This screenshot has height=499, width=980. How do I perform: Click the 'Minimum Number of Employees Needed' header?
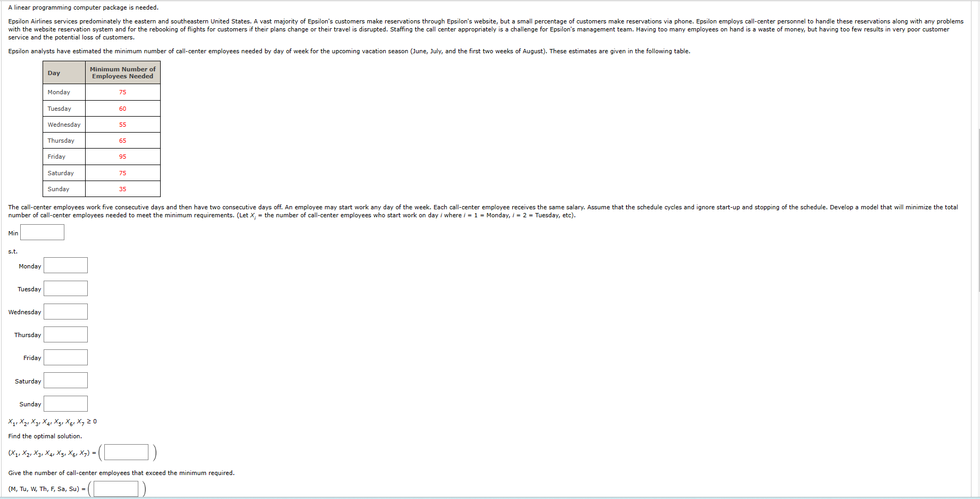pos(123,72)
